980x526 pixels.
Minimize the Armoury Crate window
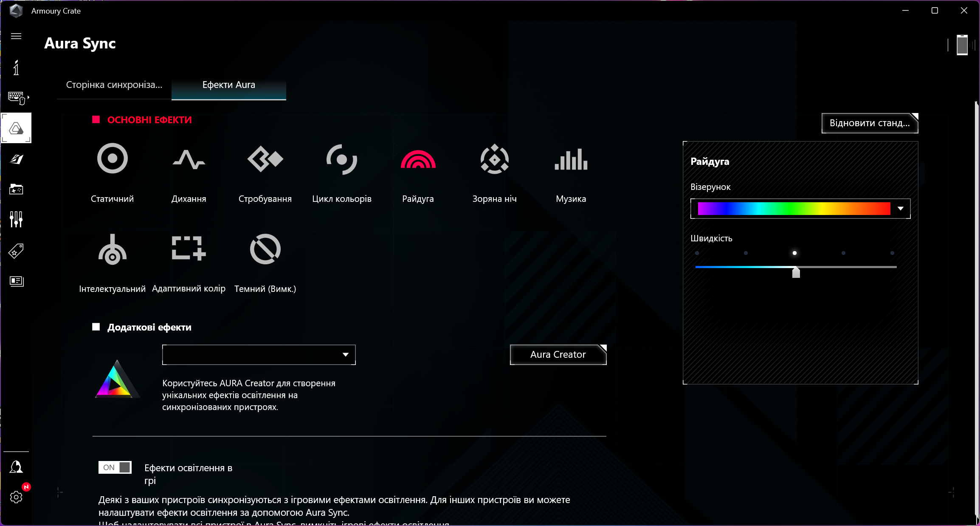[905, 11]
